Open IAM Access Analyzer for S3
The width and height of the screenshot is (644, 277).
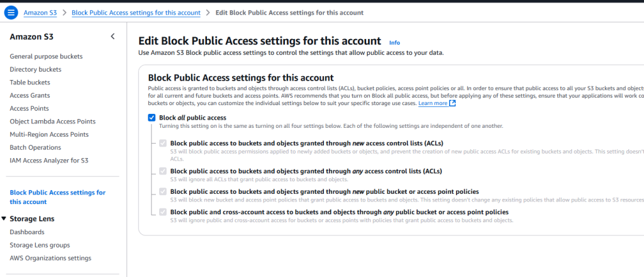pos(49,161)
